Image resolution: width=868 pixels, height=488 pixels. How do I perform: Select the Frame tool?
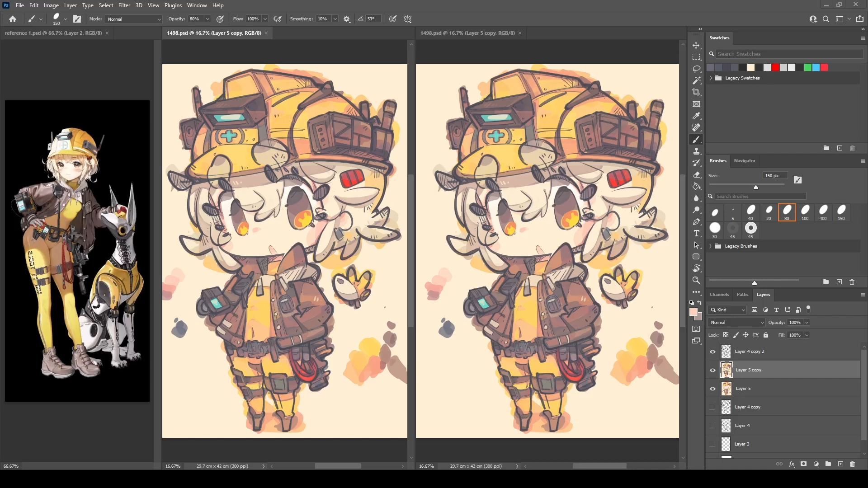pyautogui.click(x=696, y=104)
